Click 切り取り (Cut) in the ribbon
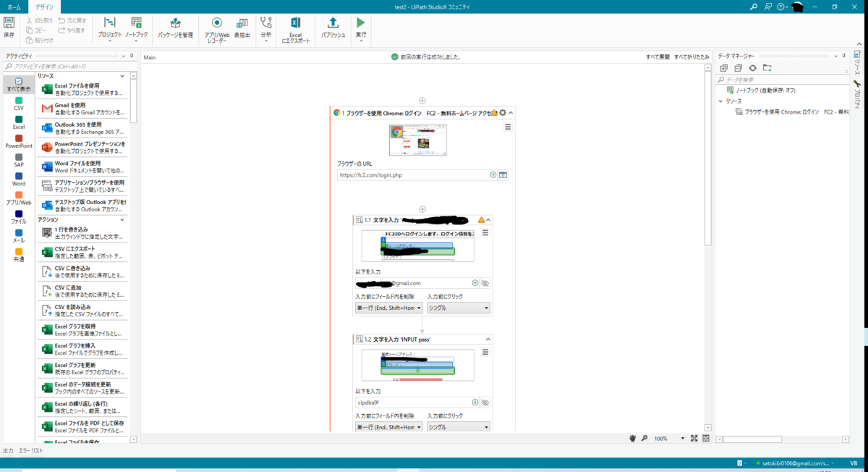Screen dimensions: 868x472 [40, 21]
